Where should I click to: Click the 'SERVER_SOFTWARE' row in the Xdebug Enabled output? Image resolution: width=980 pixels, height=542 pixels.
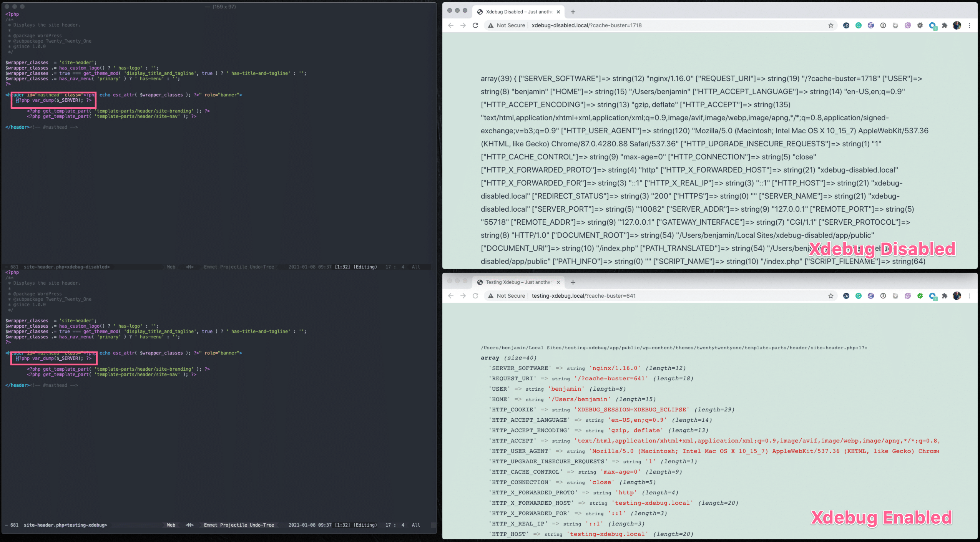point(587,368)
